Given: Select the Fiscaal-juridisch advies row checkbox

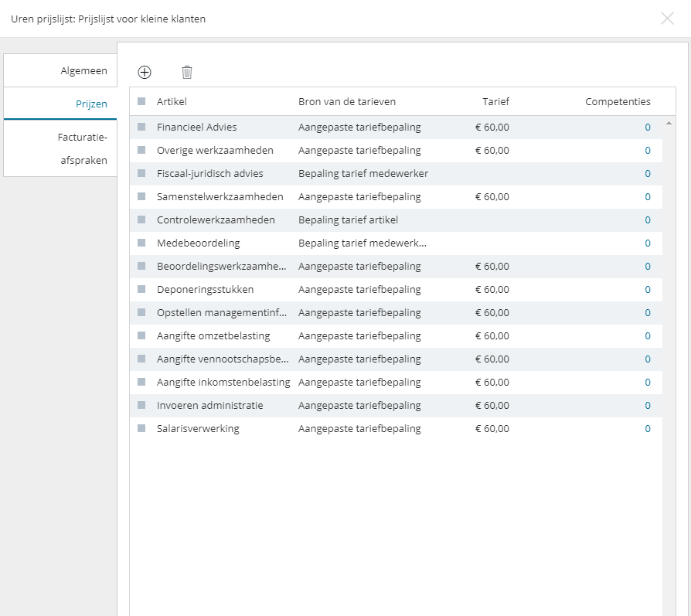Looking at the screenshot, I should click(x=141, y=173).
